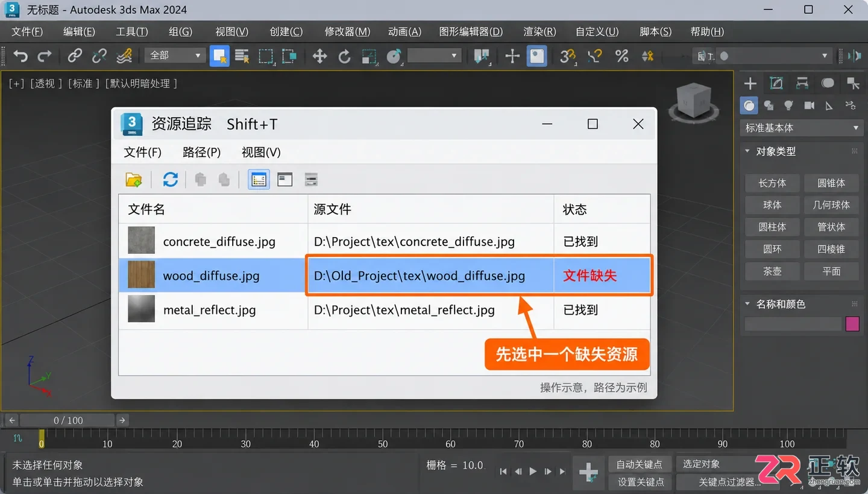Activate the Select and Rotate tool

pos(344,56)
